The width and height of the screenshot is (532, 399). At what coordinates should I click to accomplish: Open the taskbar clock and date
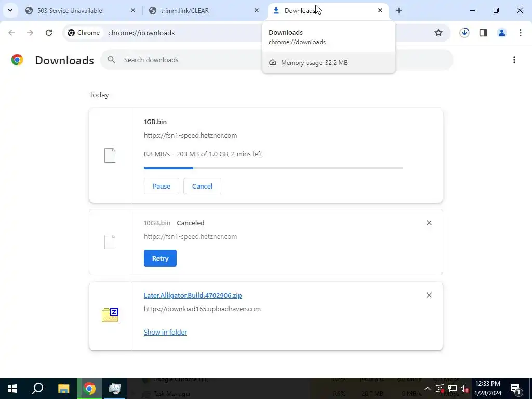pos(488,389)
